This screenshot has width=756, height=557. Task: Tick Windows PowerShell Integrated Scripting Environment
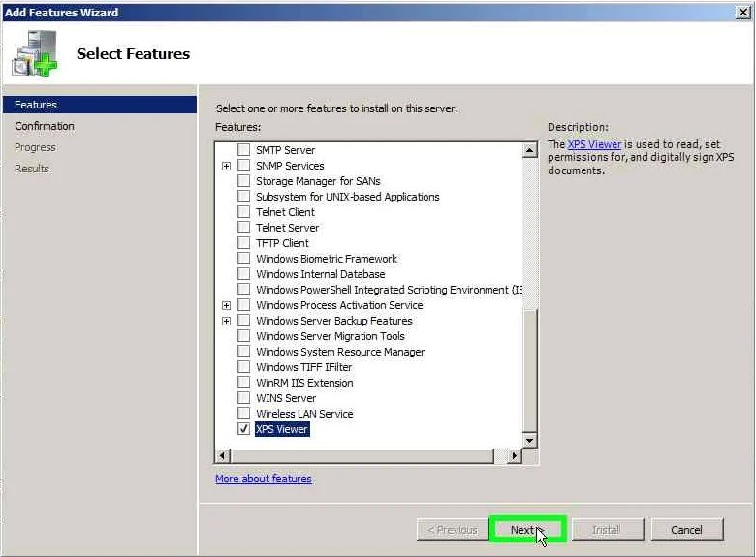point(244,289)
